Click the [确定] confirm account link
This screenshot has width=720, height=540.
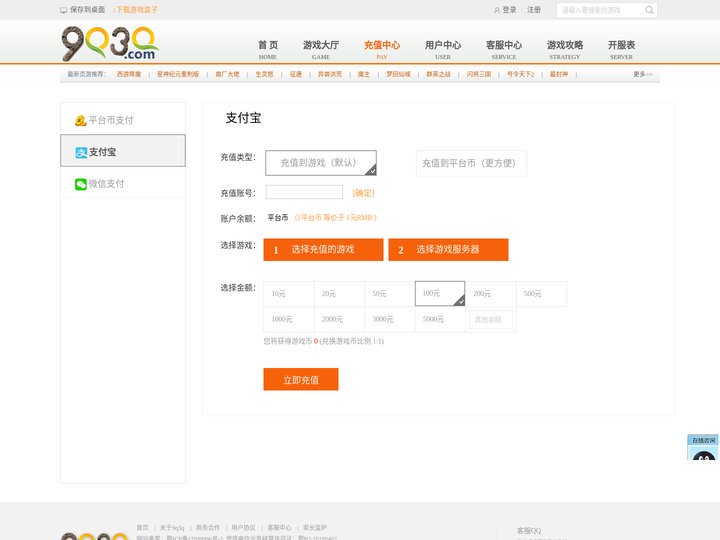(364, 193)
